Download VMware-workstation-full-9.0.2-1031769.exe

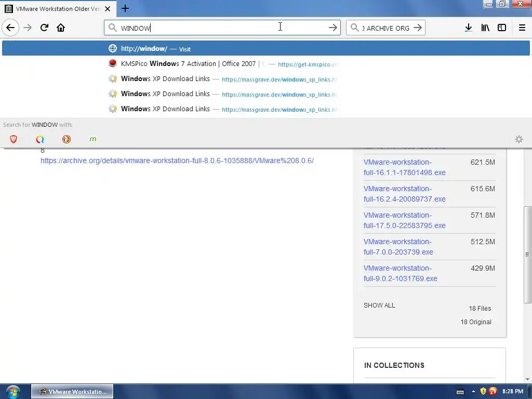click(401, 273)
